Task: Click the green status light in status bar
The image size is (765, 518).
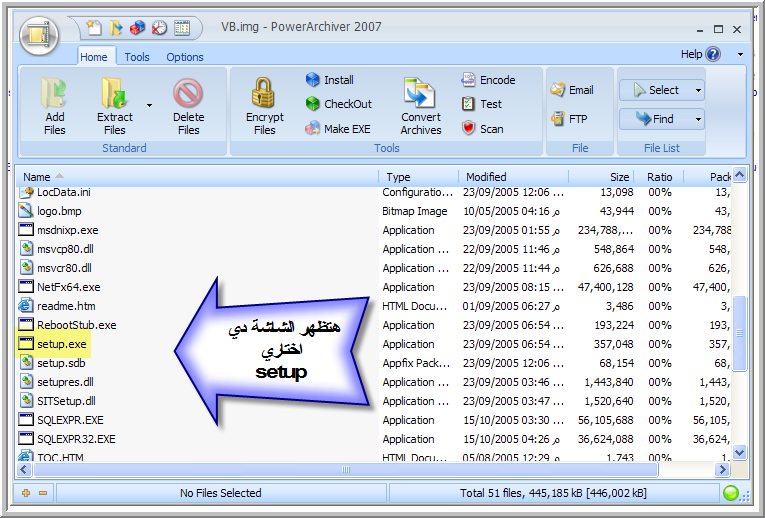Action: click(730, 493)
